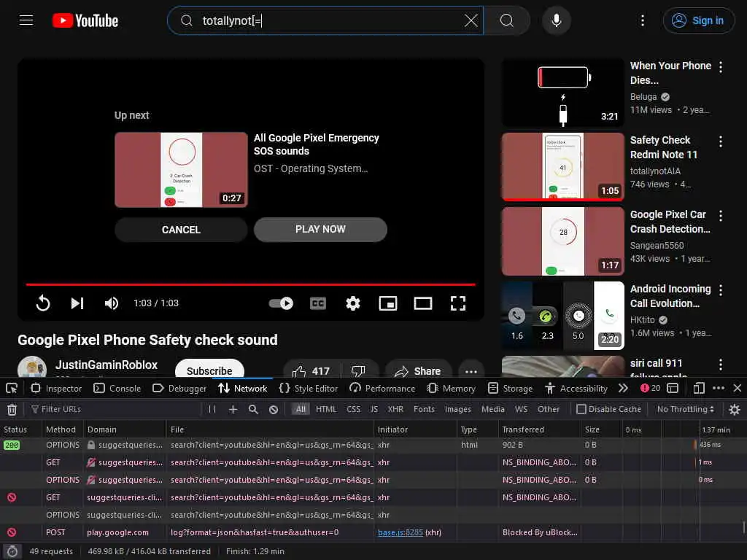Open the Accessibility tab
The width and height of the screenshot is (747, 560).
click(x=576, y=388)
